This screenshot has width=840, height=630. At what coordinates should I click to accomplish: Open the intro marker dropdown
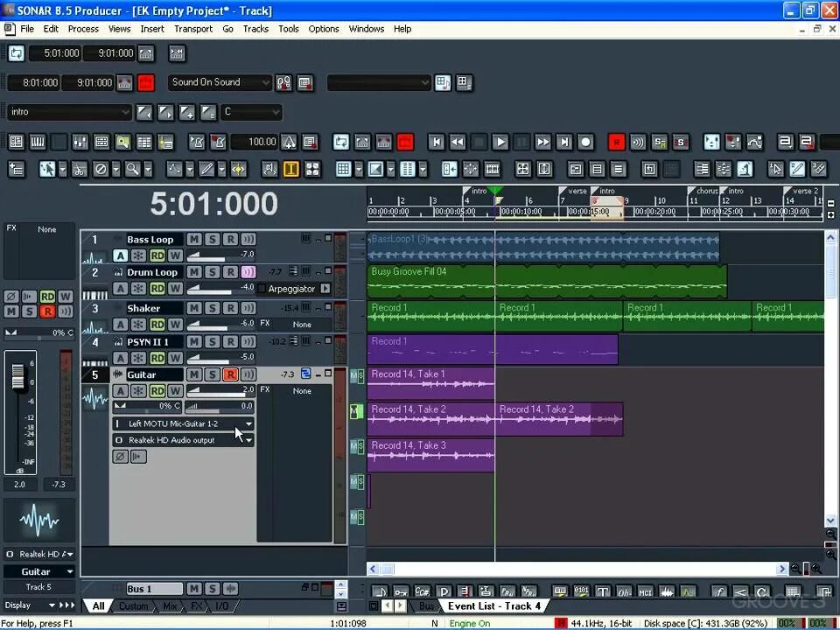pyautogui.click(x=70, y=112)
